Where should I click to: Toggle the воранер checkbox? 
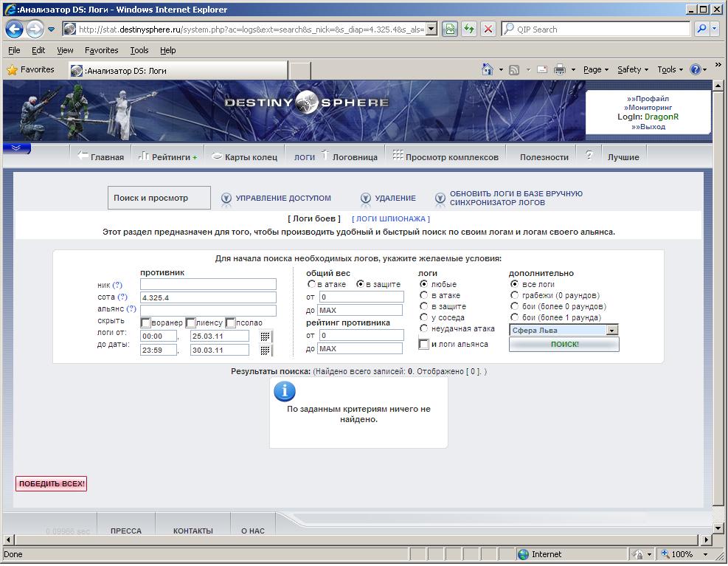pos(145,322)
